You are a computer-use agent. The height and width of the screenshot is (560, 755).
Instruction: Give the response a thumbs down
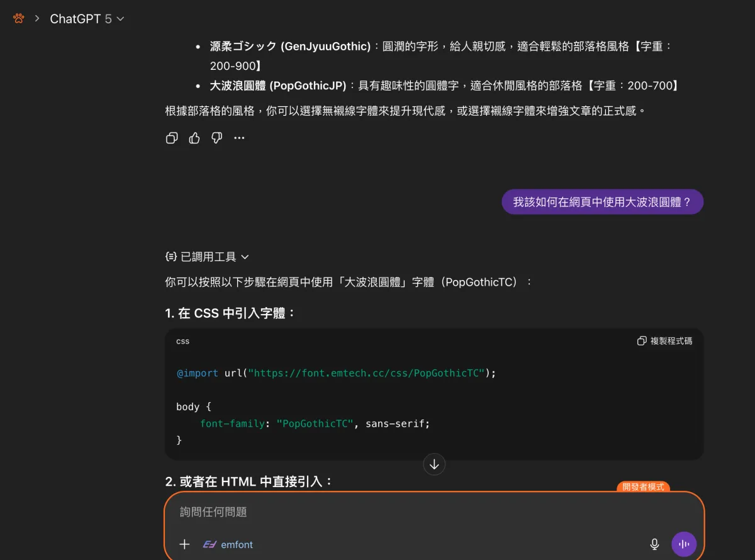217,138
